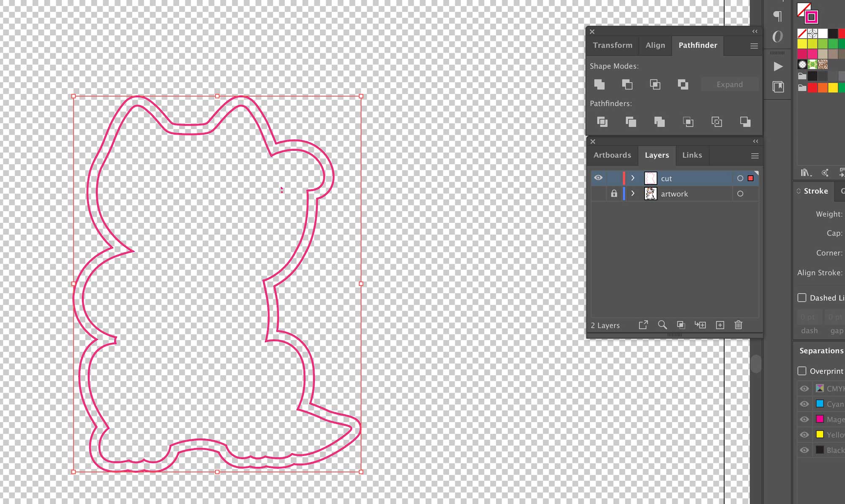Select the Transform tab
Image resolution: width=845 pixels, height=504 pixels.
pos(613,45)
